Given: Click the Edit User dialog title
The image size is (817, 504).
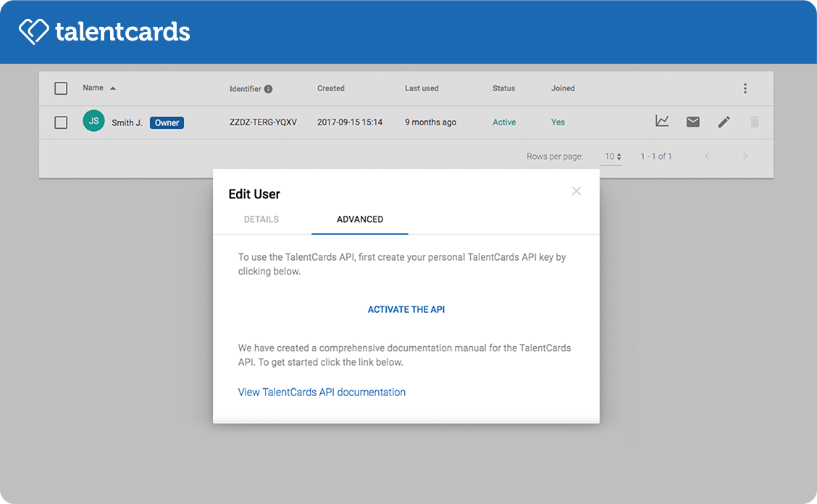Looking at the screenshot, I should [x=254, y=194].
